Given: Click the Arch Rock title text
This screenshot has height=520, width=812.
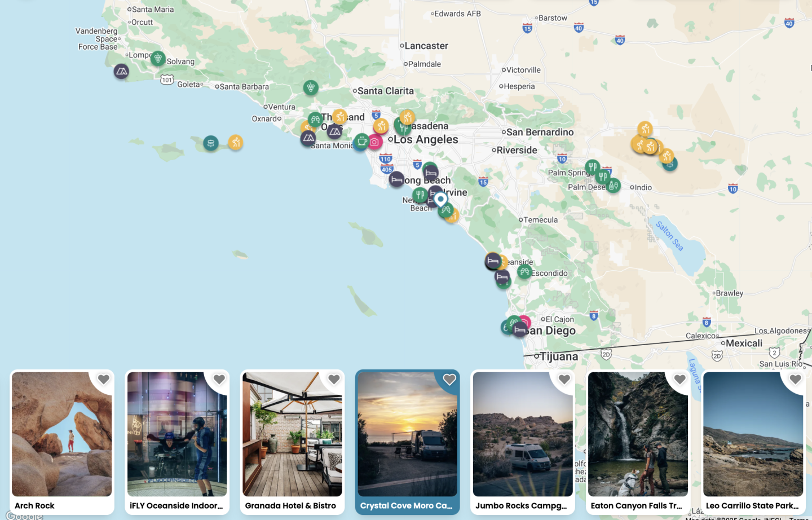Looking at the screenshot, I should (x=35, y=506).
